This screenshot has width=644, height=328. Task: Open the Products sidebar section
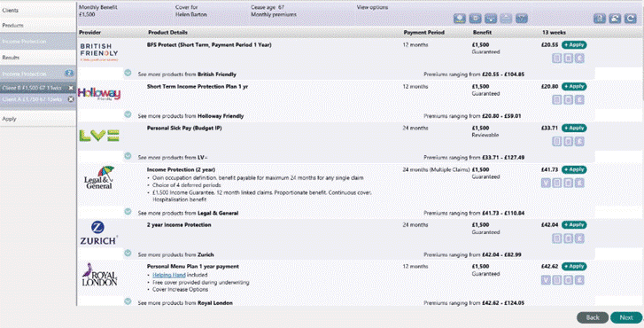[38, 26]
